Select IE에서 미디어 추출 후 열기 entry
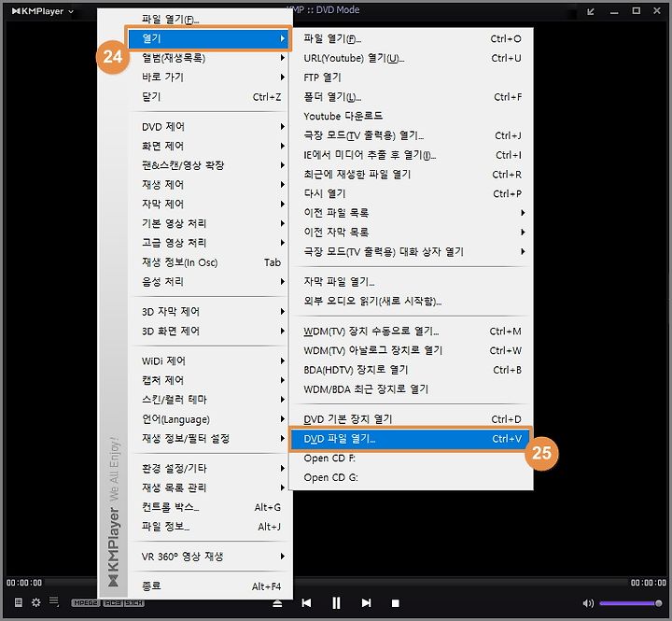 tap(413, 155)
